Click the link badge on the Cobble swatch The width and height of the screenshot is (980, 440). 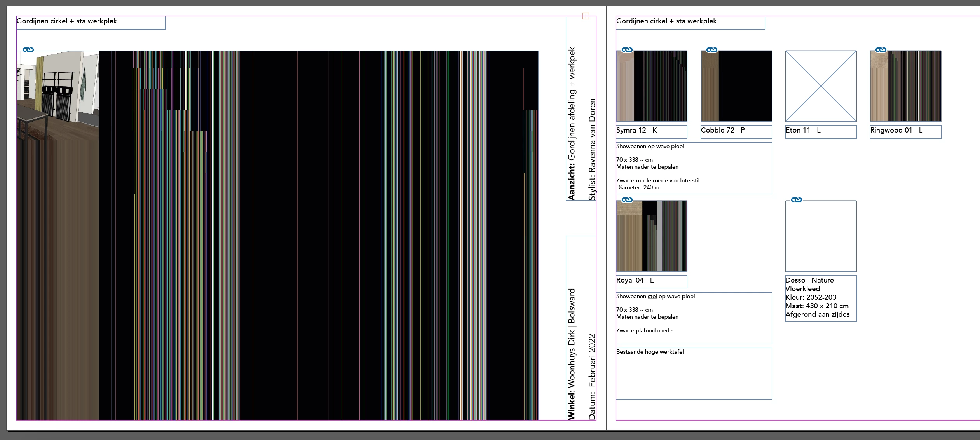coord(711,50)
